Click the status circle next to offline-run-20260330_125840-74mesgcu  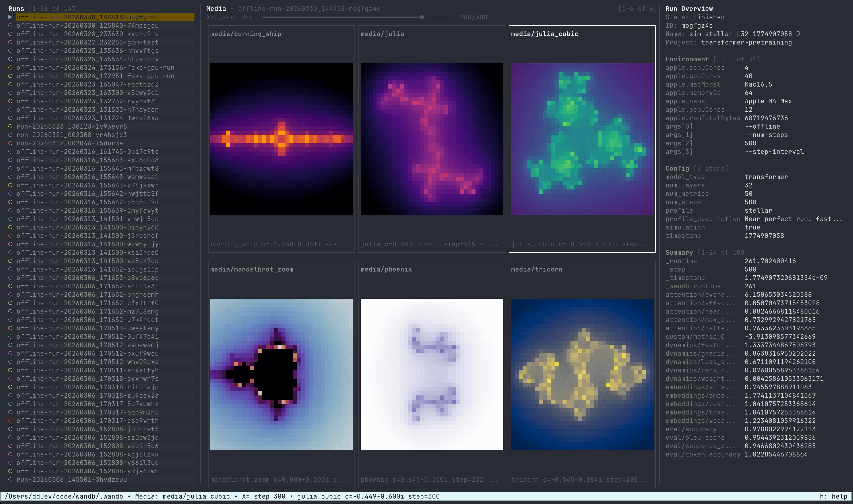point(11,25)
